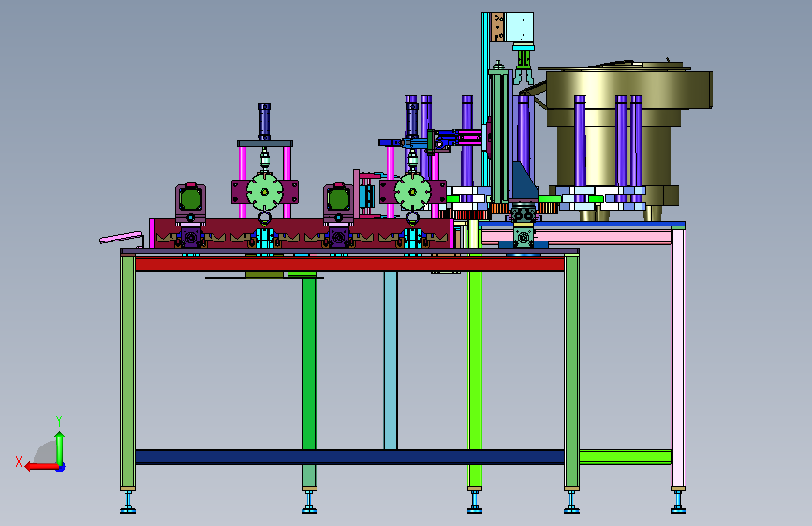Select the red horizontal frame beam
This screenshot has height=526, width=812.
(349, 265)
